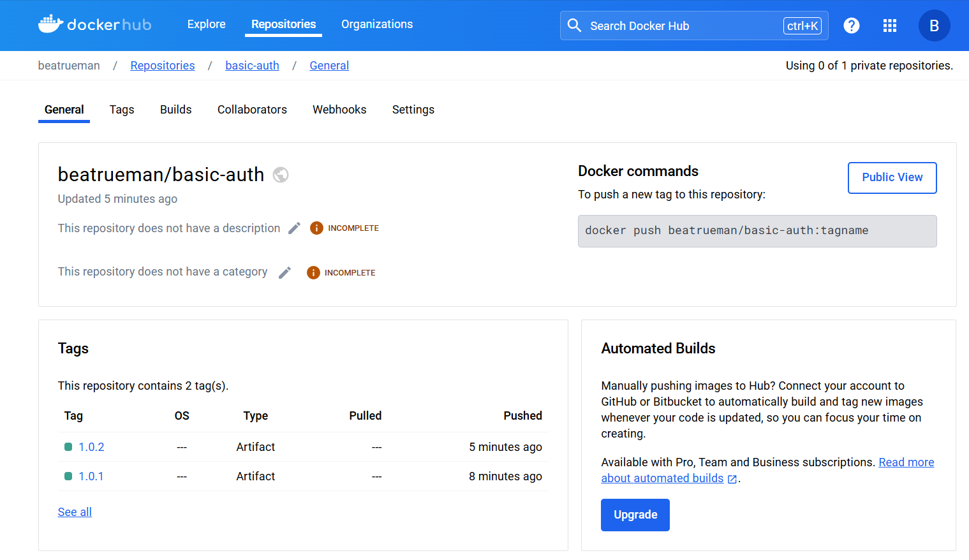
Task: Open the user avatar account menu
Action: point(934,26)
